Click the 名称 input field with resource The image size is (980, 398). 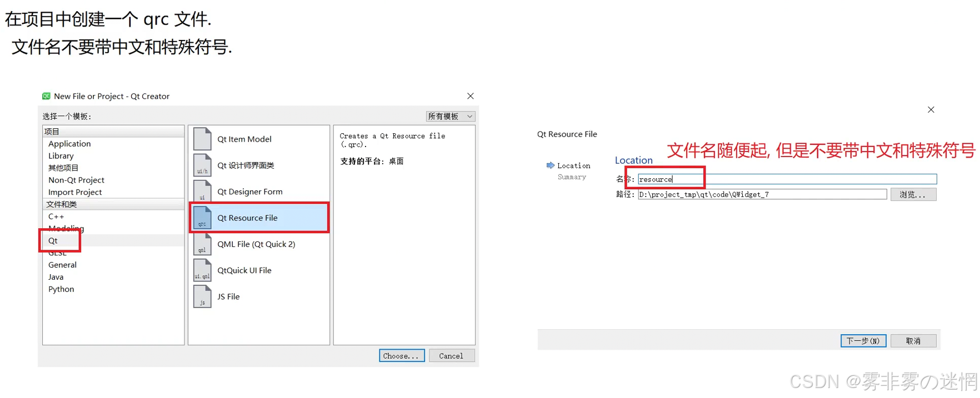(787, 179)
